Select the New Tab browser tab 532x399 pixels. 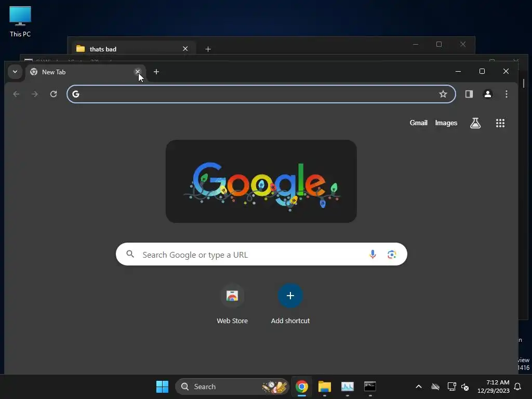click(x=86, y=72)
